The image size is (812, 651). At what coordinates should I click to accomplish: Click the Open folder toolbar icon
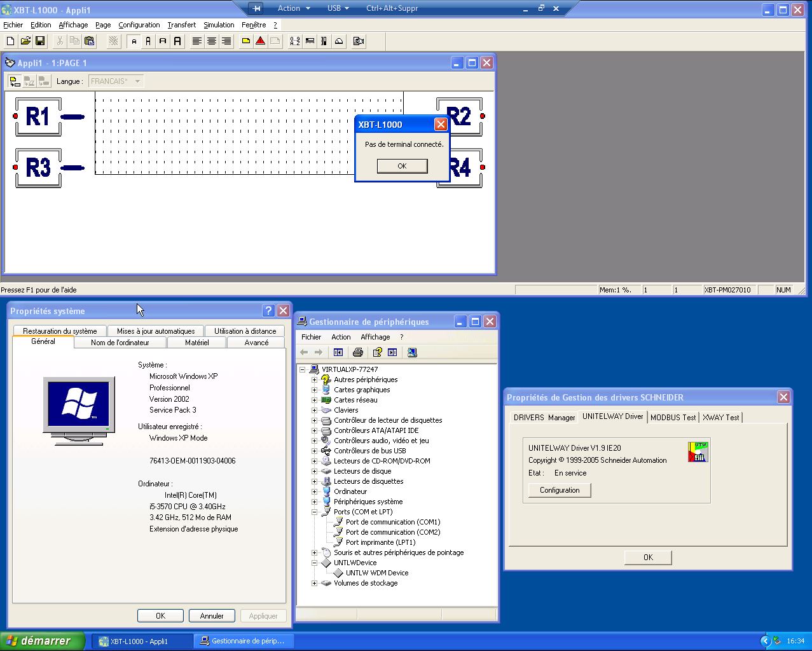pyautogui.click(x=25, y=41)
